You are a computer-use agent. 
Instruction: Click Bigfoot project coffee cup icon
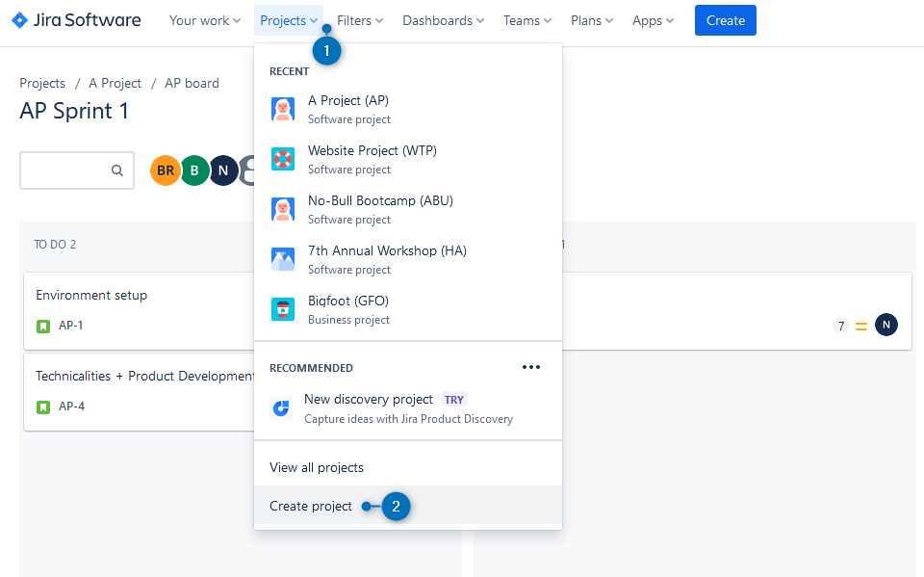(x=283, y=310)
